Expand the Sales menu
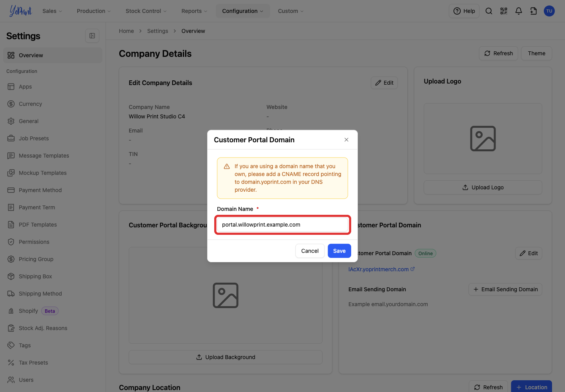This screenshot has height=392, width=565. (52, 11)
